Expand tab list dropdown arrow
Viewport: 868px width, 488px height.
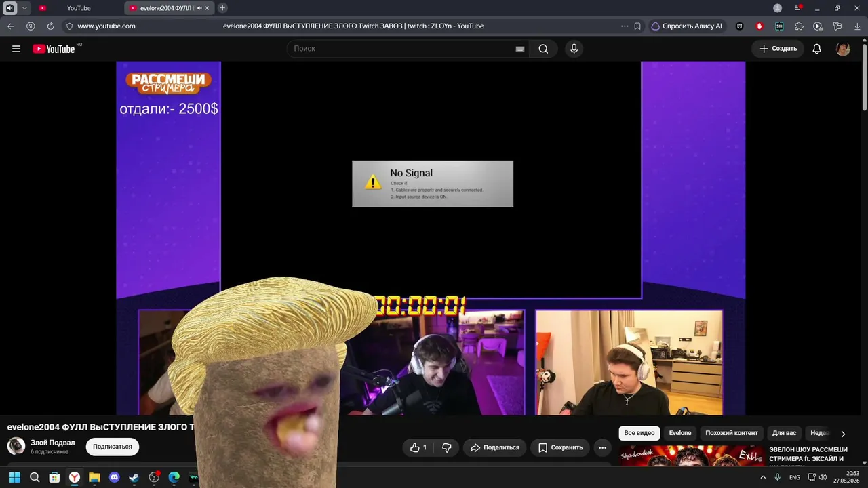point(24,8)
